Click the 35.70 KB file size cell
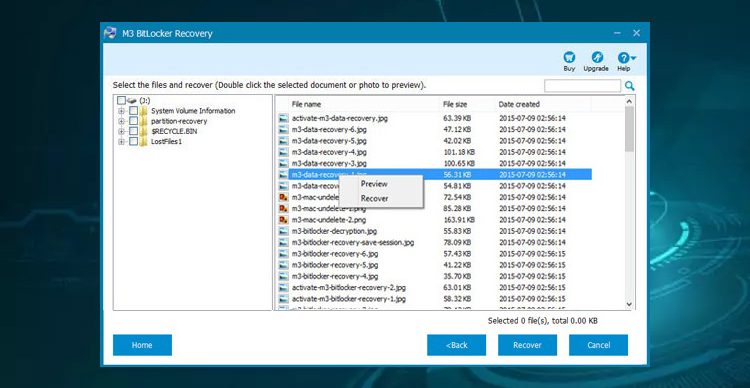The width and height of the screenshot is (750, 388). point(457,277)
